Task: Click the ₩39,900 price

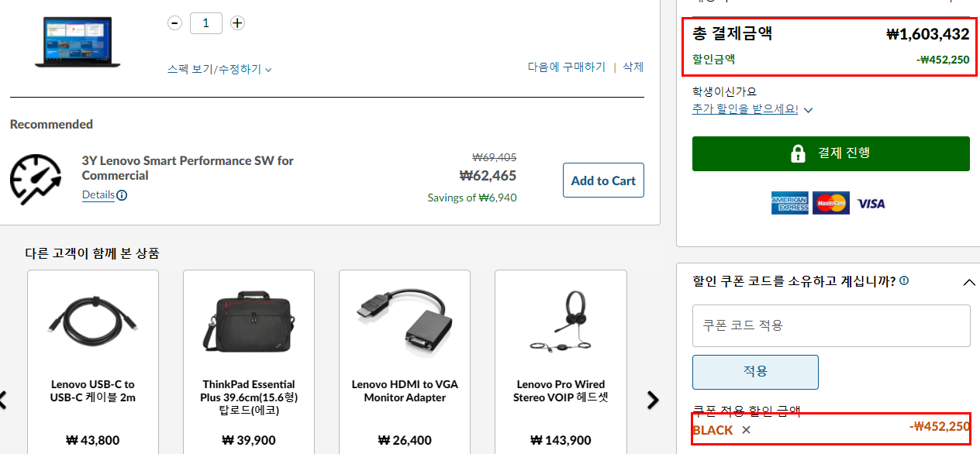Action: pos(249,441)
